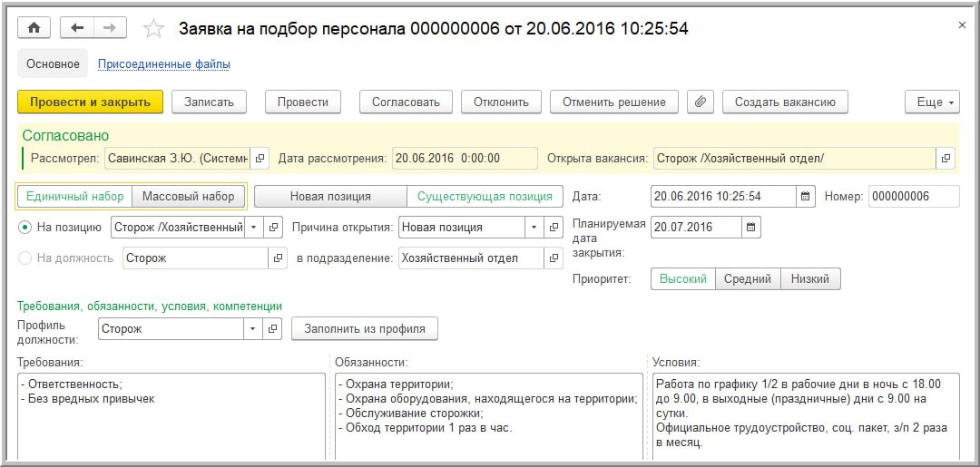Open the Еще menu
This screenshot has height=467, width=980.
tap(932, 102)
